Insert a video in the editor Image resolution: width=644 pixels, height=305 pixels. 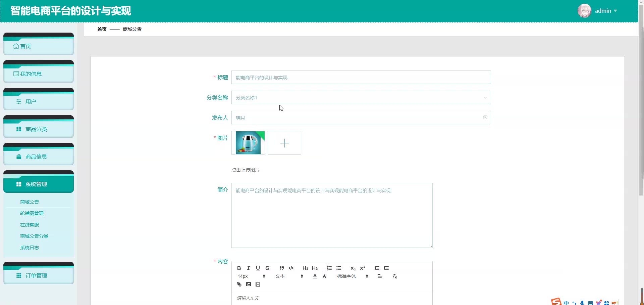(258, 284)
